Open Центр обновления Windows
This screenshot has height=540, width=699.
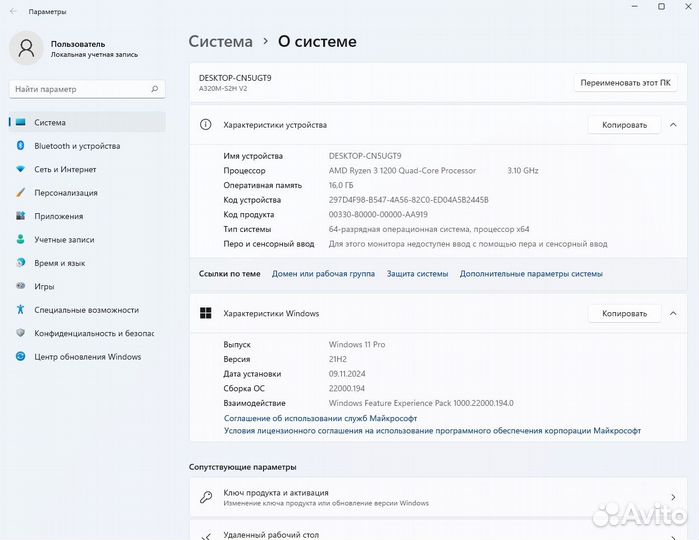pos(87,356)
